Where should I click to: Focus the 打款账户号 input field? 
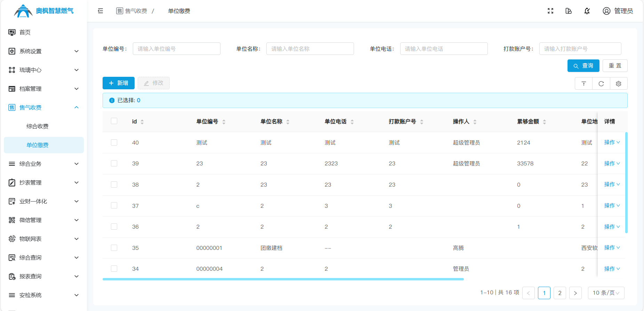click(x=580, y=49)
